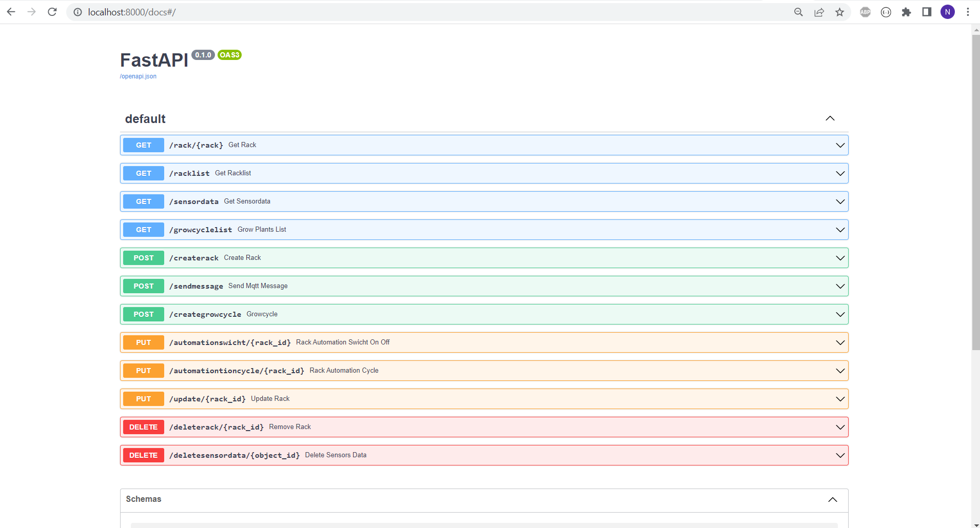Open the Chrome three-dot menu
The image size is (980, 528).
(x=968, y=12)
